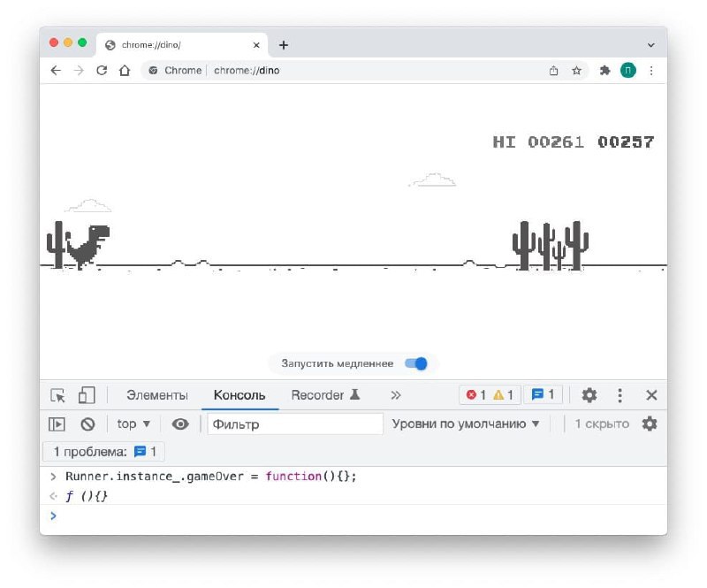This screenshot has height=588, width=707.
Task: Open the issues counter badge in toolbar
Action: point(544,395)
